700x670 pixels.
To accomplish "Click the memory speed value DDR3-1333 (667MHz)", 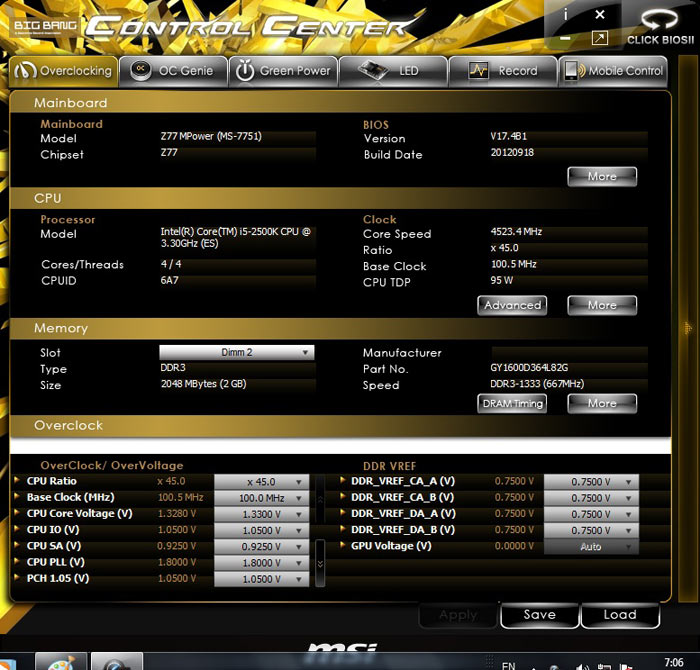I will coord(537,384).
